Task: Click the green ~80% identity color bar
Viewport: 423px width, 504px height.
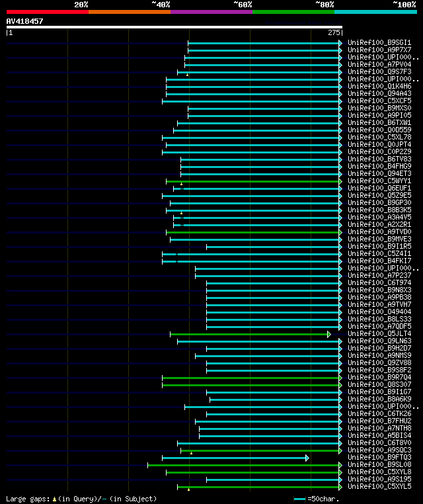Action: (x=293, y=12)
